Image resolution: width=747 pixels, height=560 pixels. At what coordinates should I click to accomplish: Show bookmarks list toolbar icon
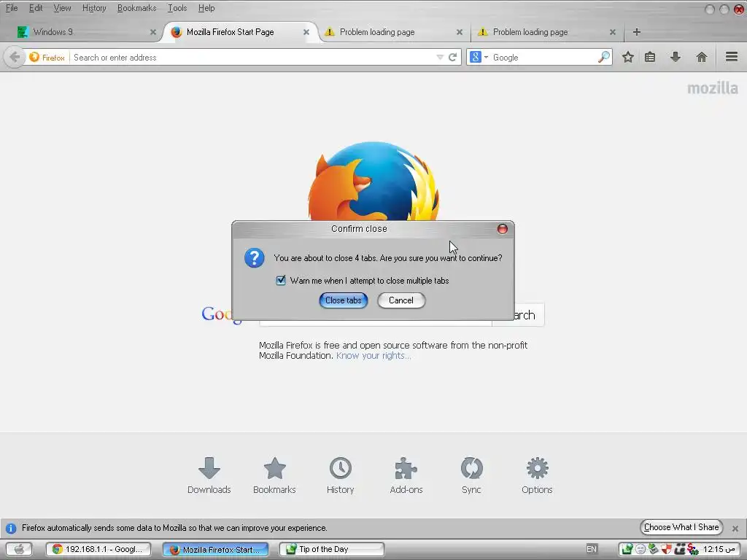tap(650, 57)
